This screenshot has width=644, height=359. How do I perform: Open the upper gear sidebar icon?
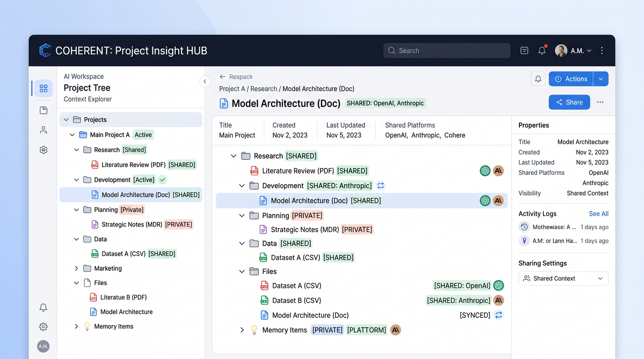(44, 150)
